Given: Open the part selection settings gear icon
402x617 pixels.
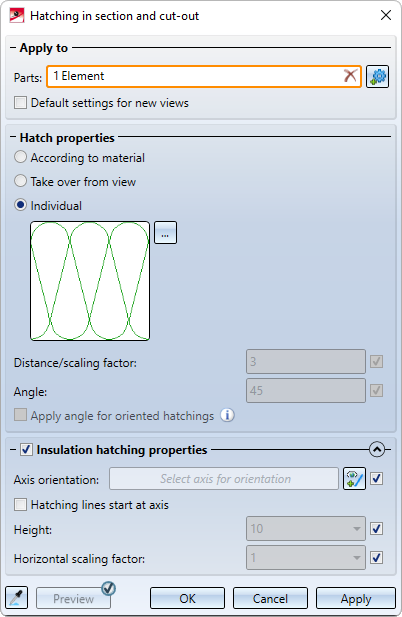Looking at the screenshot, I should tap(378, 76).
